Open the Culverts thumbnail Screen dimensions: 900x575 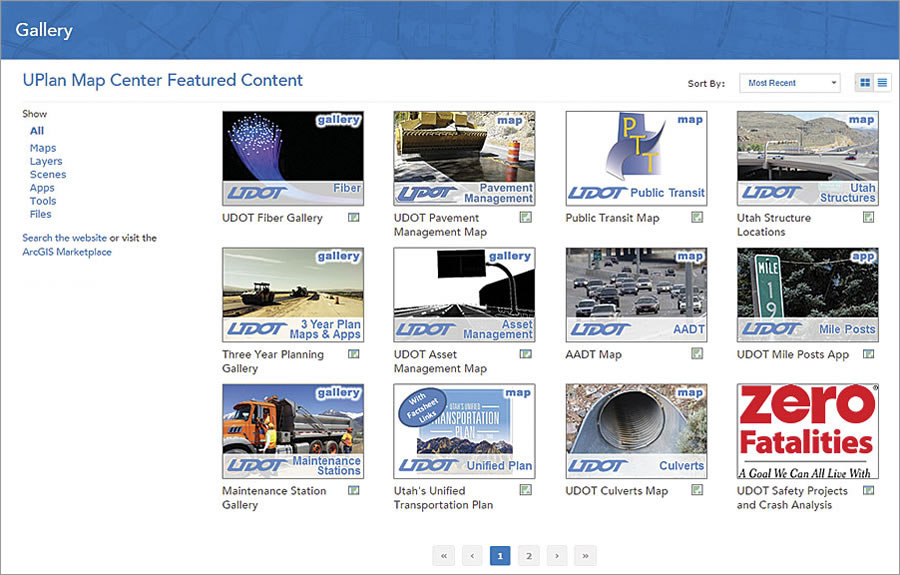(636, 432)
